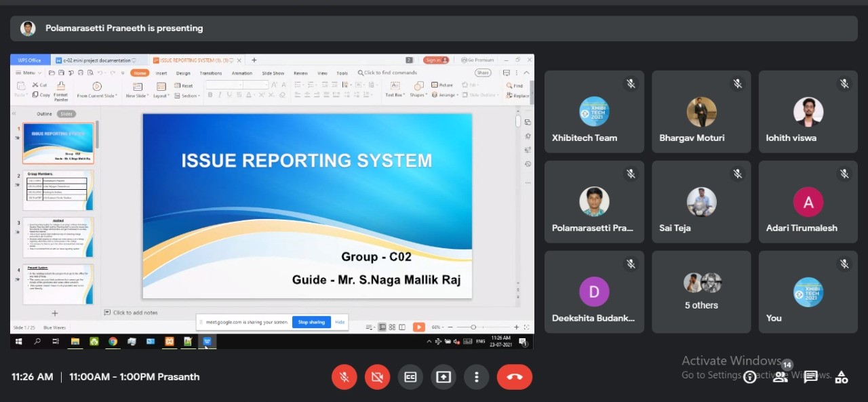Click the present now screen icon
868x402 pixels.
coord(443,377)
